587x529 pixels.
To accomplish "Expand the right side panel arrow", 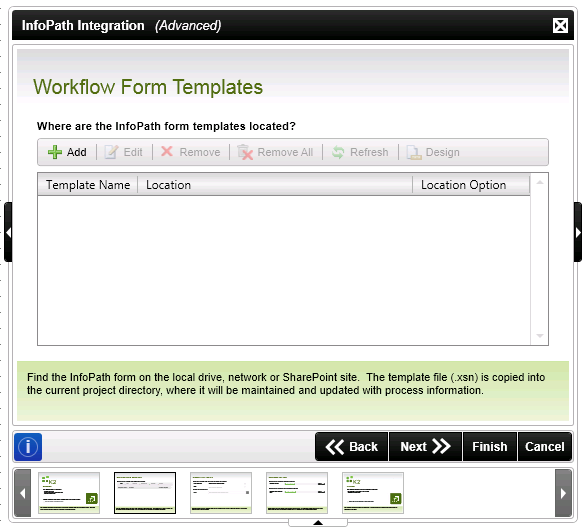I will (578, 232).
